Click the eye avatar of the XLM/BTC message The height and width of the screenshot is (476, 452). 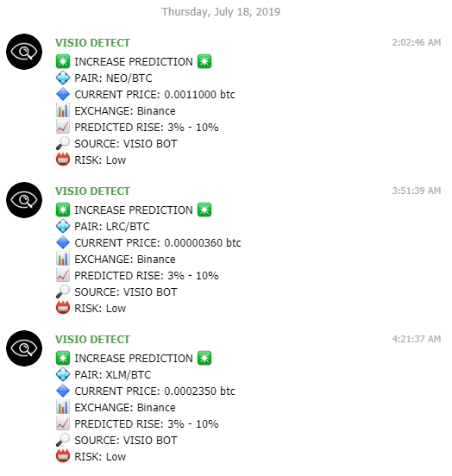tap(24, 348)
